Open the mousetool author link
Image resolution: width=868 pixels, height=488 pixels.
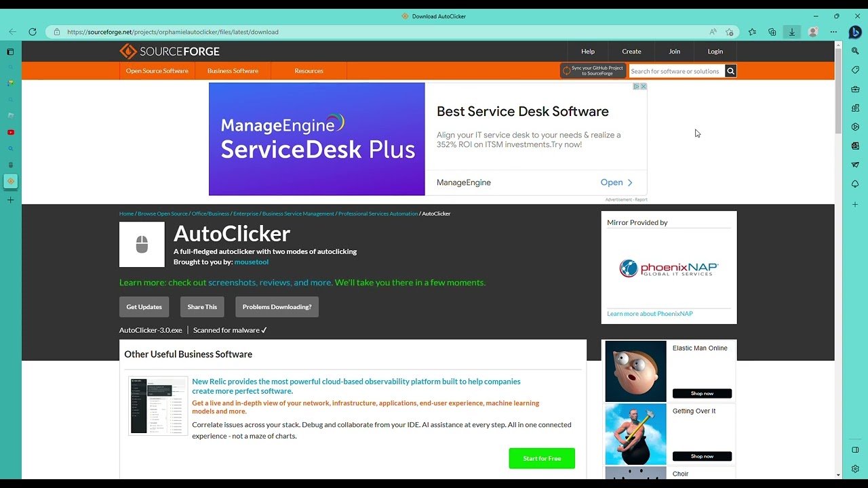click(252, 262)
